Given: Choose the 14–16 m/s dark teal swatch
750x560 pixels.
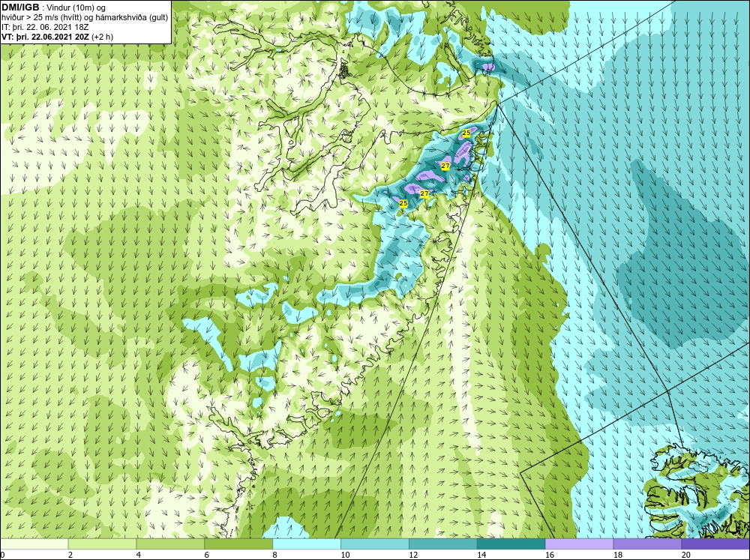Looking at the screenshot, I should tap(511, 544).
